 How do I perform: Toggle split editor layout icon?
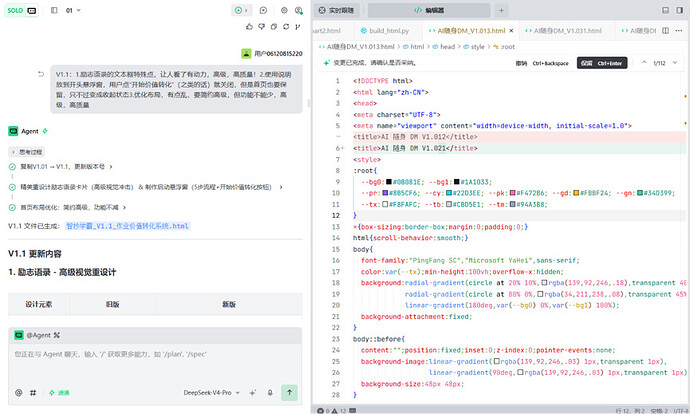(x=665, y=30)
